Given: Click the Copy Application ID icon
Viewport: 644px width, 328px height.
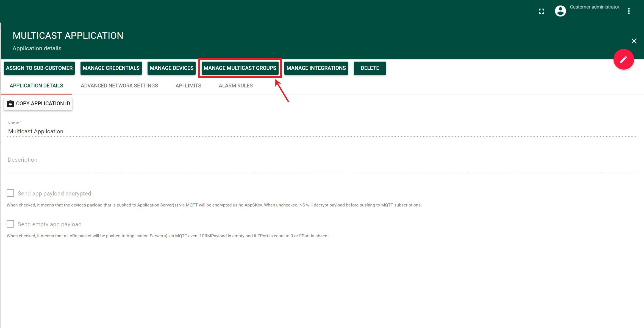Looking at the screenshot, I should pos(10,103).
